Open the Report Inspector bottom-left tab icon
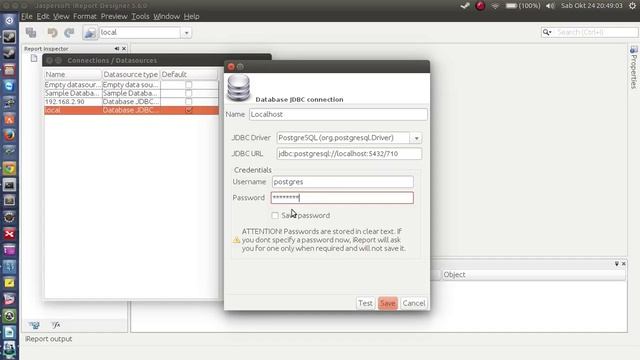 34,325
